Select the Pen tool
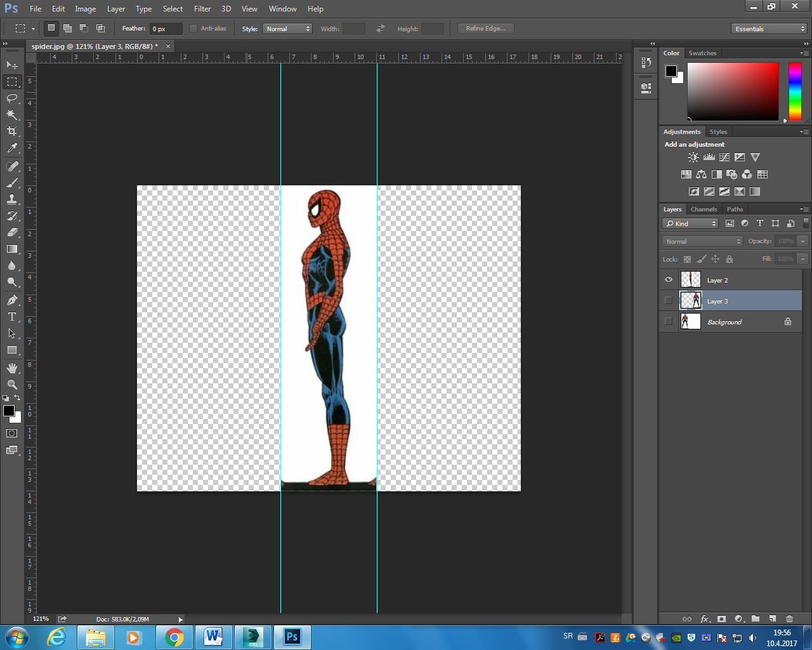812x650 pixels. point(12,300)
